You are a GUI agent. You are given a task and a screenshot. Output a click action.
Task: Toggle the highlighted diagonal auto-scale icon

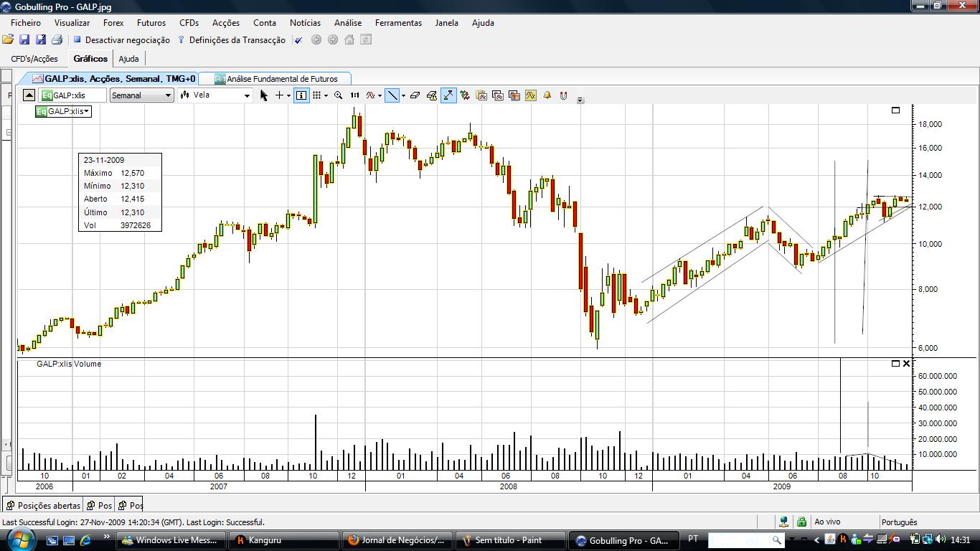[x=448, y=95]
